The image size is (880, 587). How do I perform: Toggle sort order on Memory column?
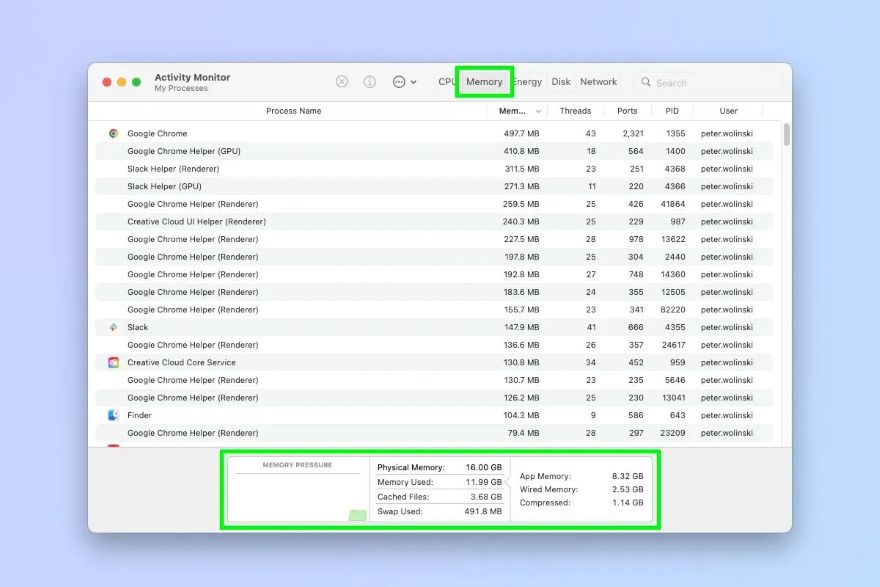tap(519, 111)
